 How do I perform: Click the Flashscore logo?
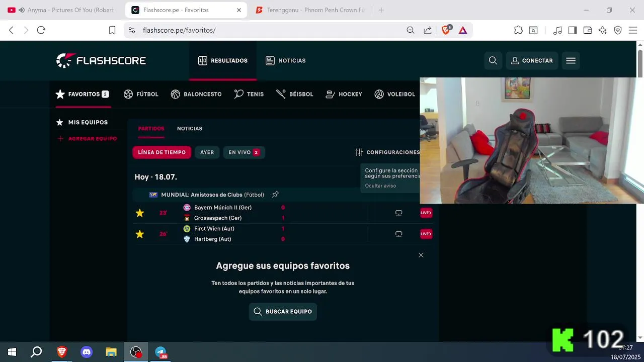pos(101,61)
